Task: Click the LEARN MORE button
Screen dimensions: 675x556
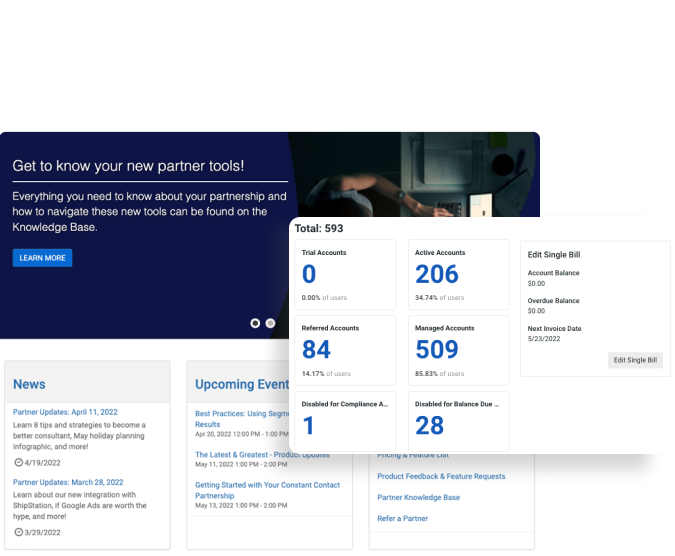Action: tap(42, 258)
